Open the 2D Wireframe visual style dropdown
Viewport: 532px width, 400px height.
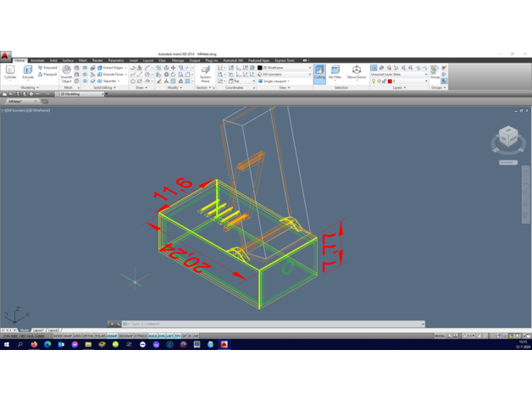[x=285, y=68]
